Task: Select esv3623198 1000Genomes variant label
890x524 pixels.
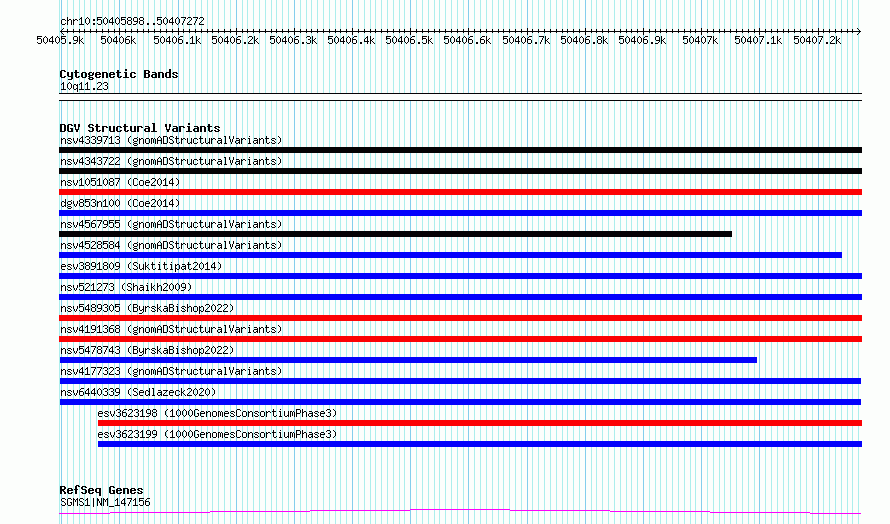Action: pos(217,413)
